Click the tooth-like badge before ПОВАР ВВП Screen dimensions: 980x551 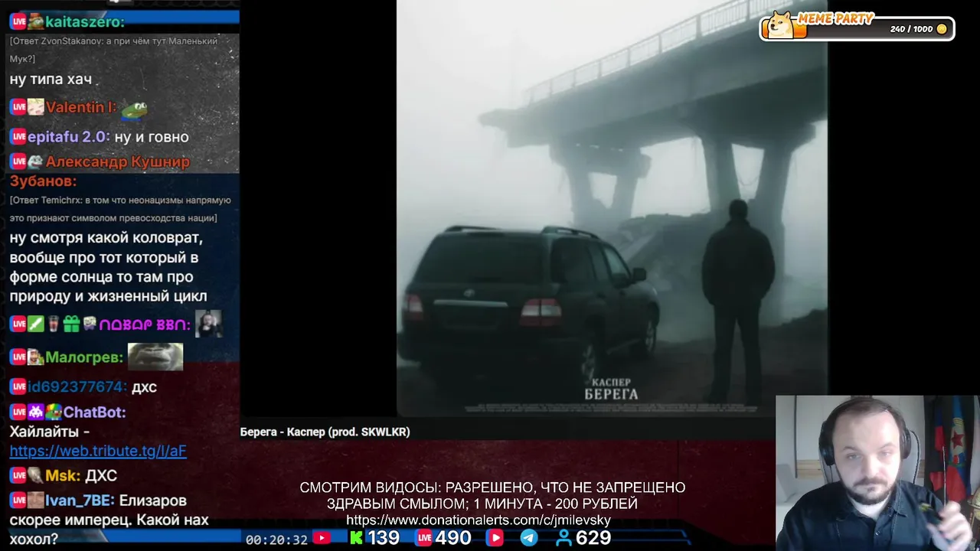pyautogui.click(x=90, y=324)
